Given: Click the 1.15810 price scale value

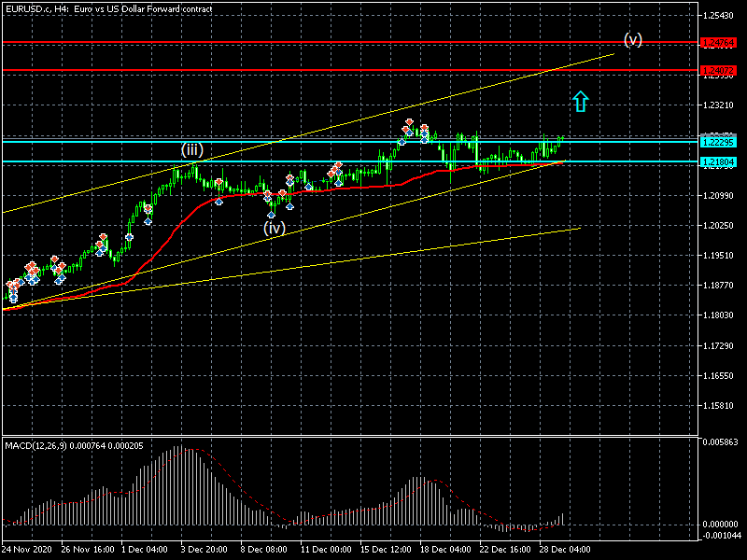Looking at the screenshot, I should (720, 406).
